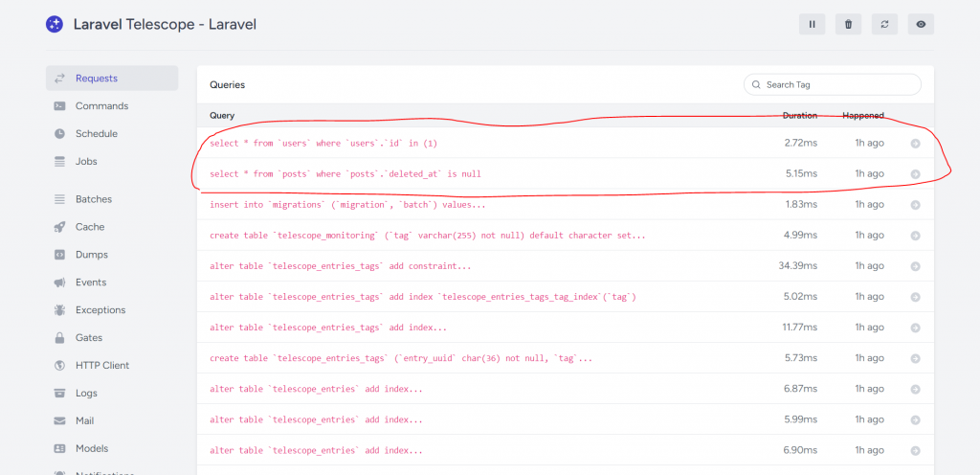Go to Events section
This screenshot has height=475, width=980.
[x=112, y=282]
